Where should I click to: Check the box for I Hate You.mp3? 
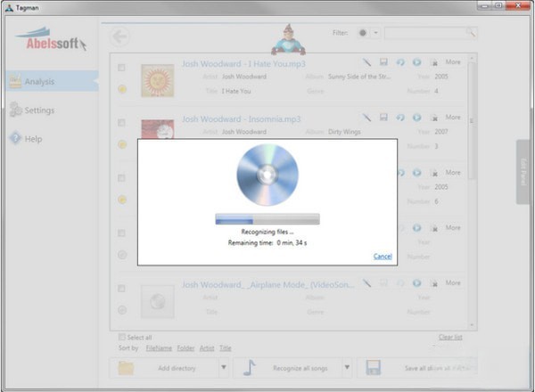click(x=121, y=68)
